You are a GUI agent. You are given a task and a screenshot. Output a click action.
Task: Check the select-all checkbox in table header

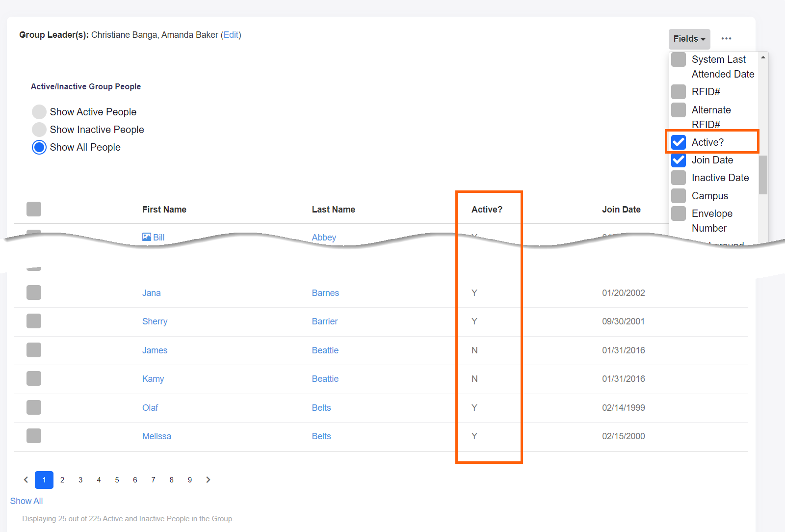[34, 209]
